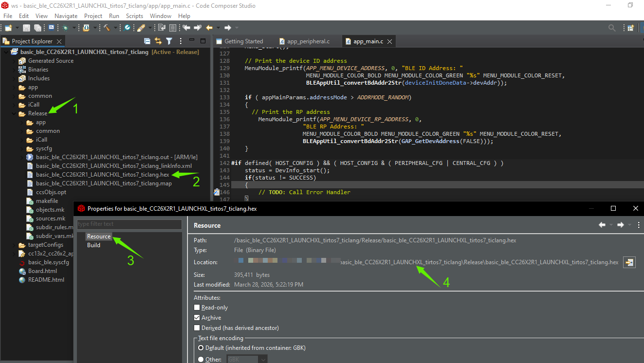This screenshot has height=363, width=644.
Task: Click the highlighter pen toolbar icon
Action: tap(141, 28)
